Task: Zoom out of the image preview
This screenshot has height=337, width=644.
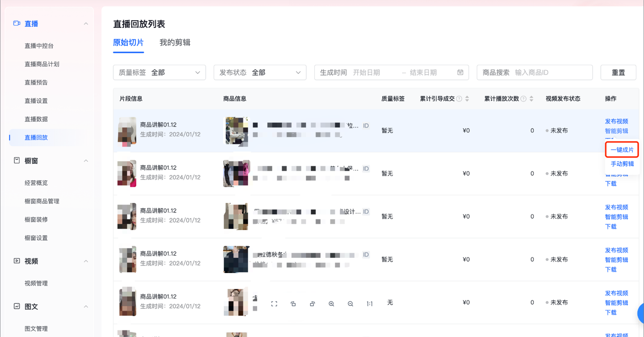Action: (x=350, y=303)
